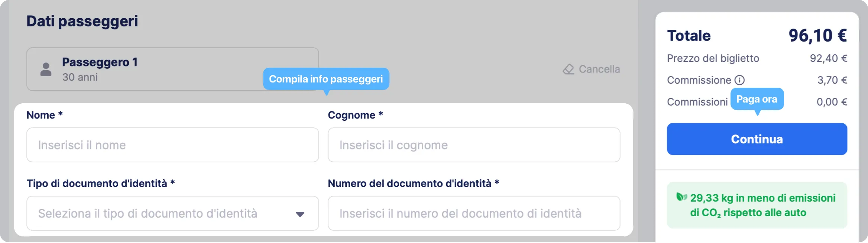Open the Tipo di documento d'identità dropdown

pyautogui.click(x=173, y=213)
